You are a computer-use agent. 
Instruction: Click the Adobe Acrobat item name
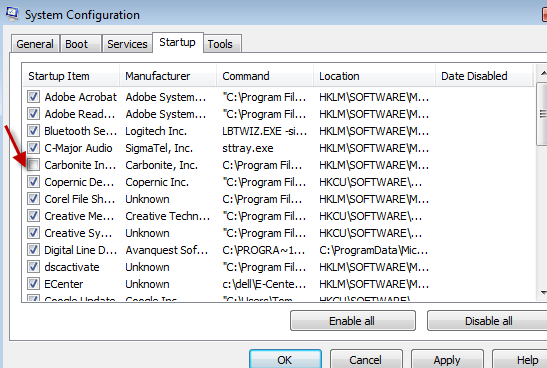[81, 97]
